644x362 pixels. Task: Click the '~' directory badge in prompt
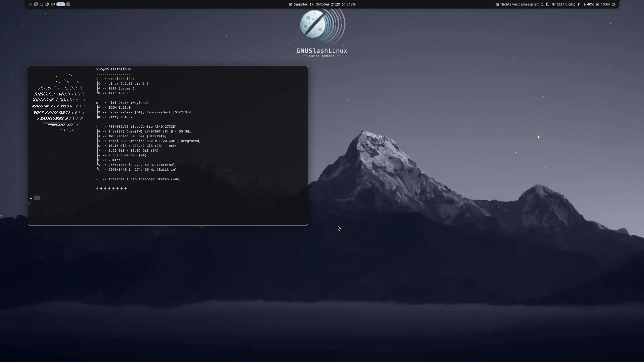tap(37, 198)
